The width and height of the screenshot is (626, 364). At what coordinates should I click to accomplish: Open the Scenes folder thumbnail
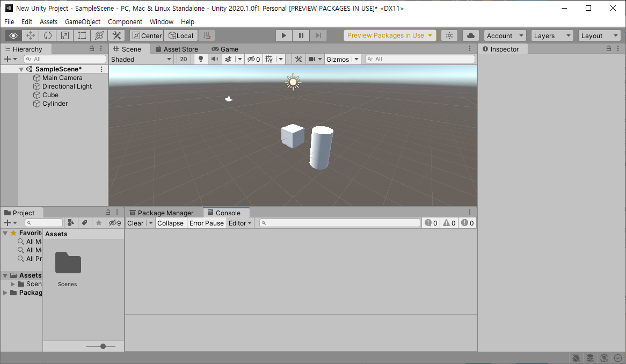(x=68, y=263)
